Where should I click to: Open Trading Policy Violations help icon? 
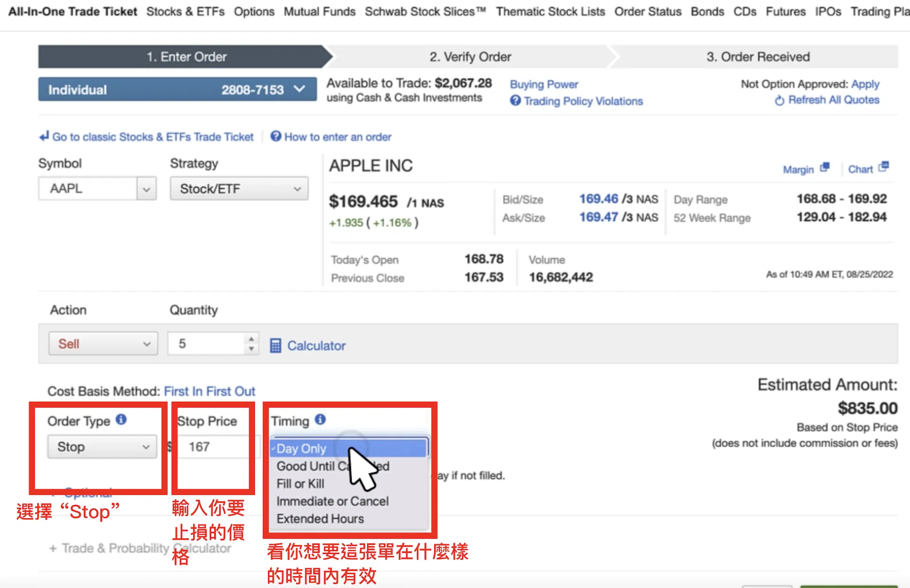tap(515, 100)
